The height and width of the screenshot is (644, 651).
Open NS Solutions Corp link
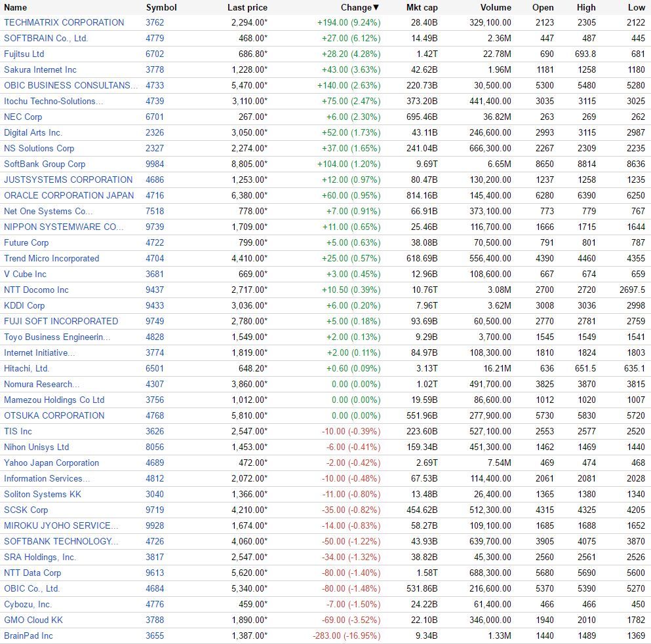39,149
